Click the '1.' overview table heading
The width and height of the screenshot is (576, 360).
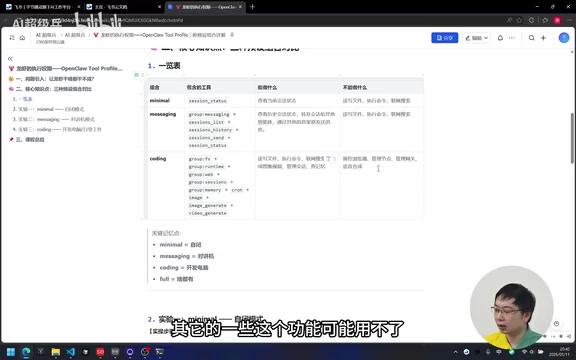coord(164,66)
